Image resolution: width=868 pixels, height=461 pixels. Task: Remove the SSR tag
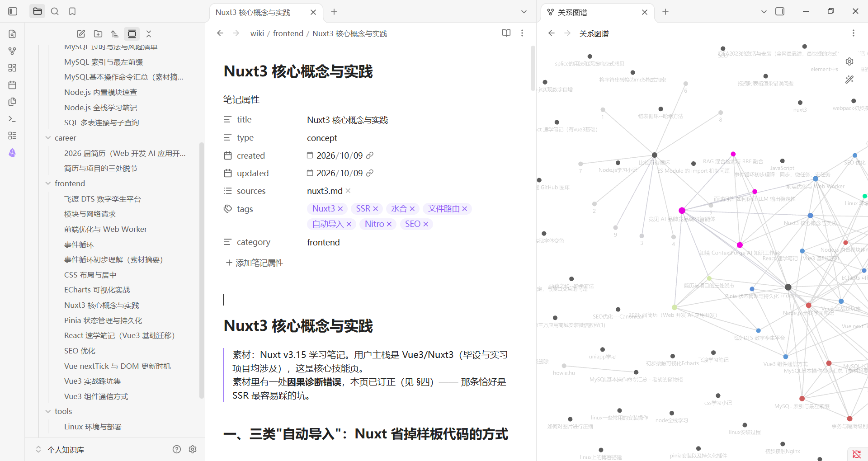point(375,209)
